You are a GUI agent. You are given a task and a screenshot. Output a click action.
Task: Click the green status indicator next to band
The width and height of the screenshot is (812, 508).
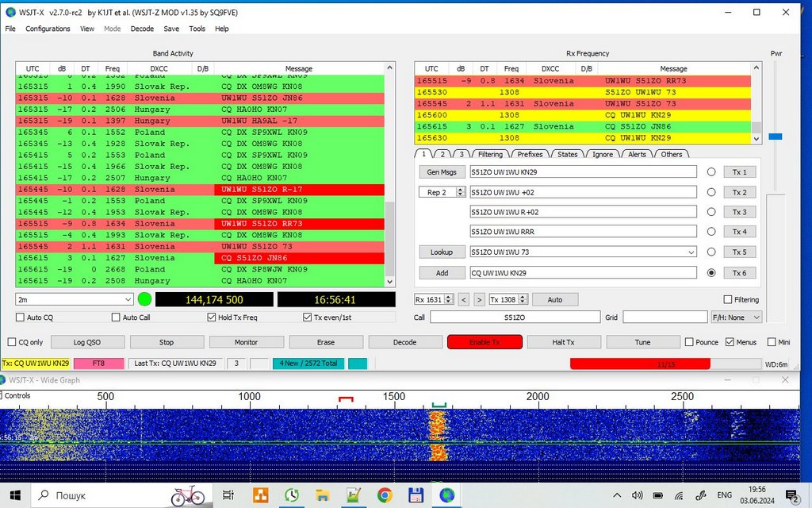coord(144,299)
